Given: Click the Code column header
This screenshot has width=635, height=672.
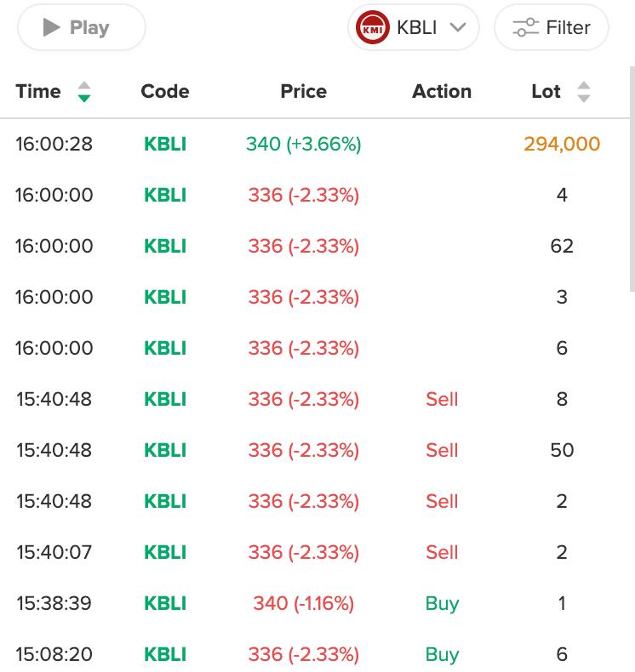Looking at the screenshot, I should pyautogui.click(x=165, y=92).
